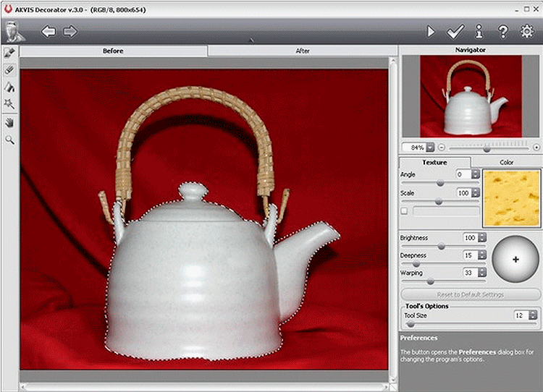Click the Undo back arrow
Image resolution: width=543 pixels, height=392 pixels.
pos(49,32)
